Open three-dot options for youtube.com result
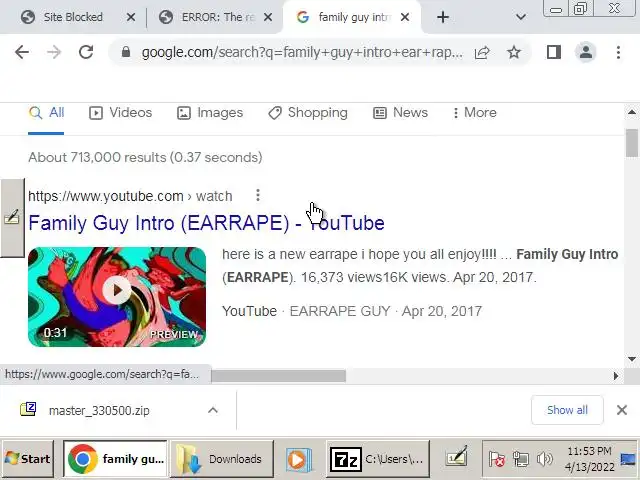Viewport: 640px width, 480px height. coord(258,196)
